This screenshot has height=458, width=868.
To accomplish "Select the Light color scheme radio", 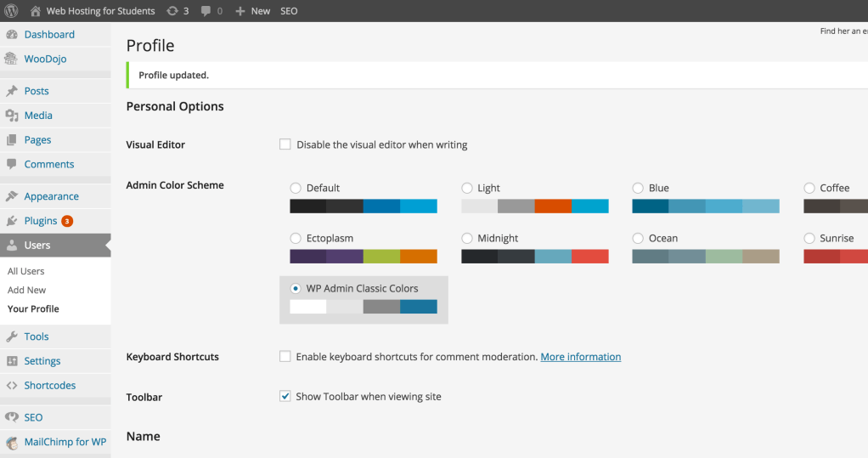I will coord(467,188).
